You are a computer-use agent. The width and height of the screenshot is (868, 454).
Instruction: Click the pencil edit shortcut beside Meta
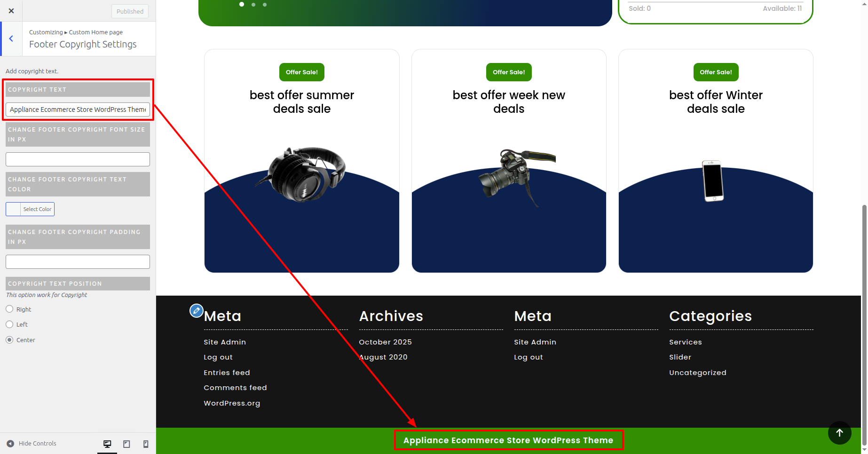[x=196, y=311]
